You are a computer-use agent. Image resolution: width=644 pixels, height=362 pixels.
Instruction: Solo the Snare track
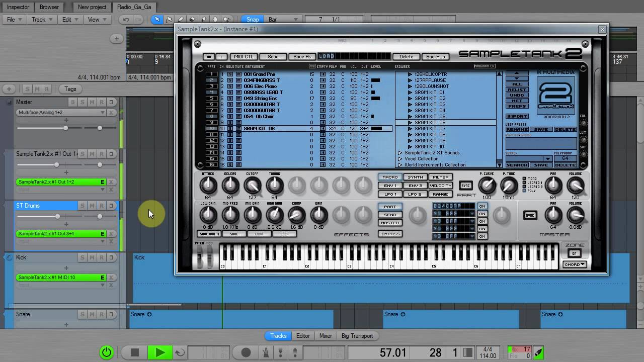[x=82, y=314]
